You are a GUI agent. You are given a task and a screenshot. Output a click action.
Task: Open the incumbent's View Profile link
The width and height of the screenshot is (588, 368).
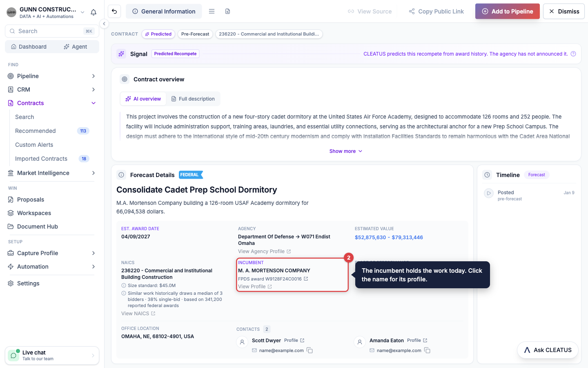(255, 287)
